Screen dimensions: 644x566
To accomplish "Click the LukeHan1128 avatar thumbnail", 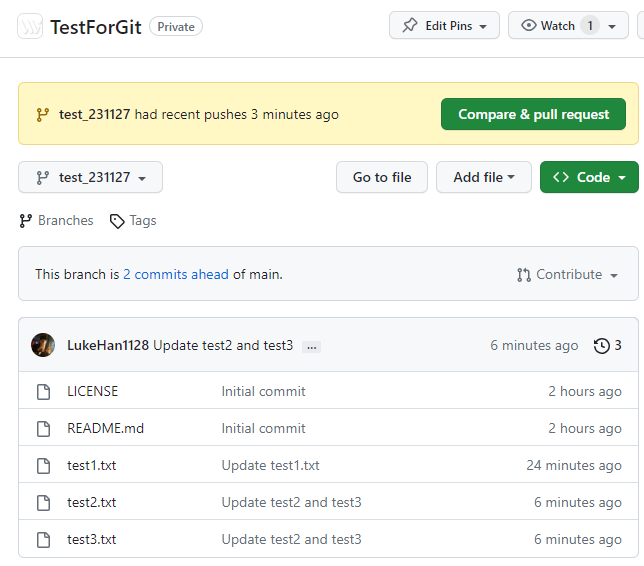I will (x=43, y=345).
